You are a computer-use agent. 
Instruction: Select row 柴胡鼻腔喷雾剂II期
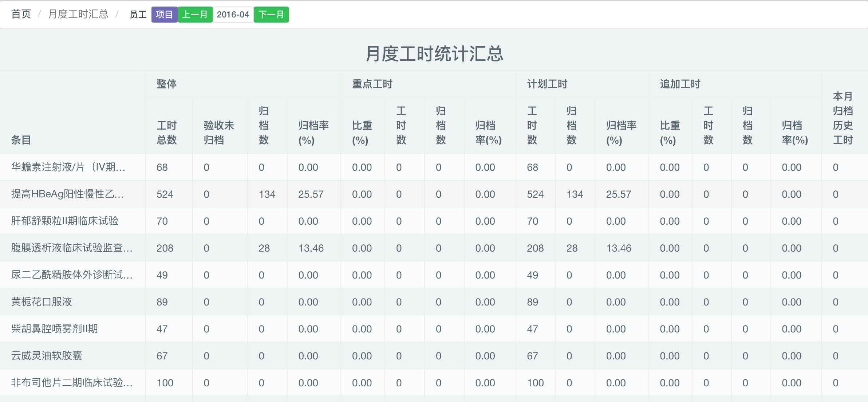pos(434,329)
